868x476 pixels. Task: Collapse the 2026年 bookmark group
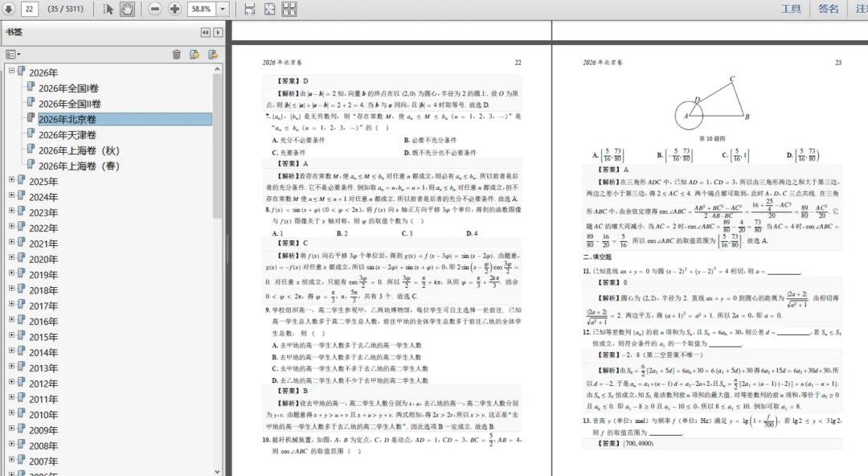11,71
